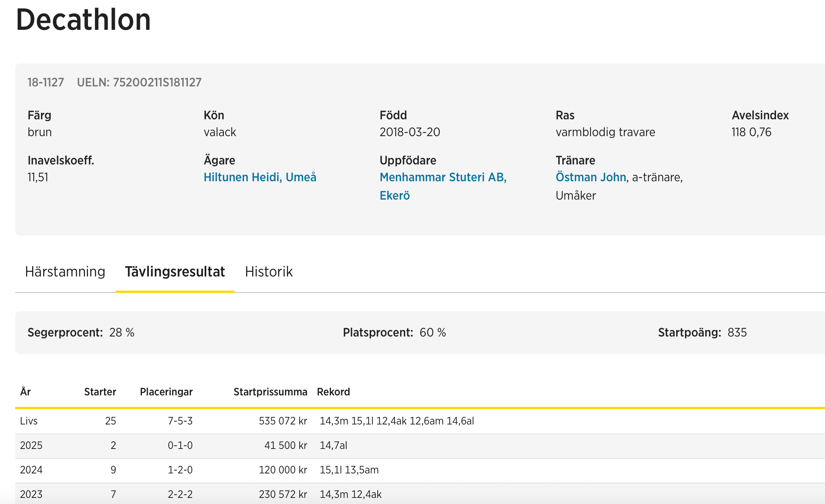Click the breed value varmblodig travare
Viewport: 825px width, 504px height.
pyautogui.click(x=605, y=132)
